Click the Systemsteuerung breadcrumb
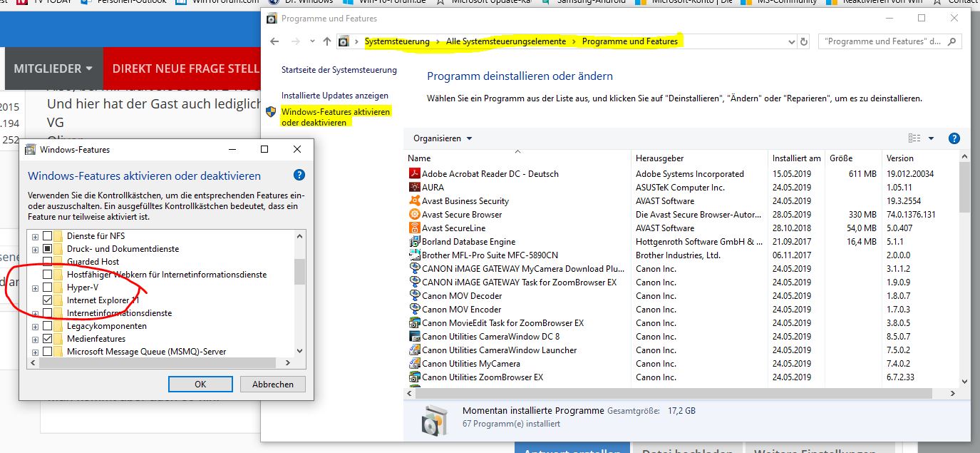This screenshot has width=980, height=453. click(x=397, y=41)
